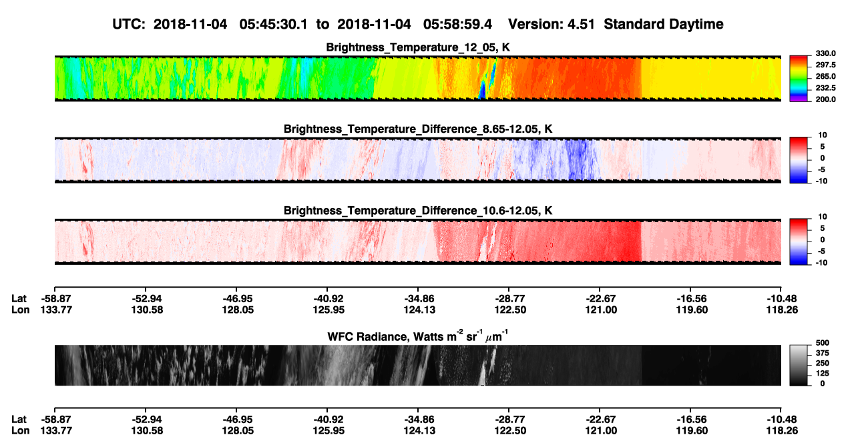Image resolution: width=868 pixels, height=445 pixels.
Task: Click bottom axis latitude -28.77
Action: 509,419
